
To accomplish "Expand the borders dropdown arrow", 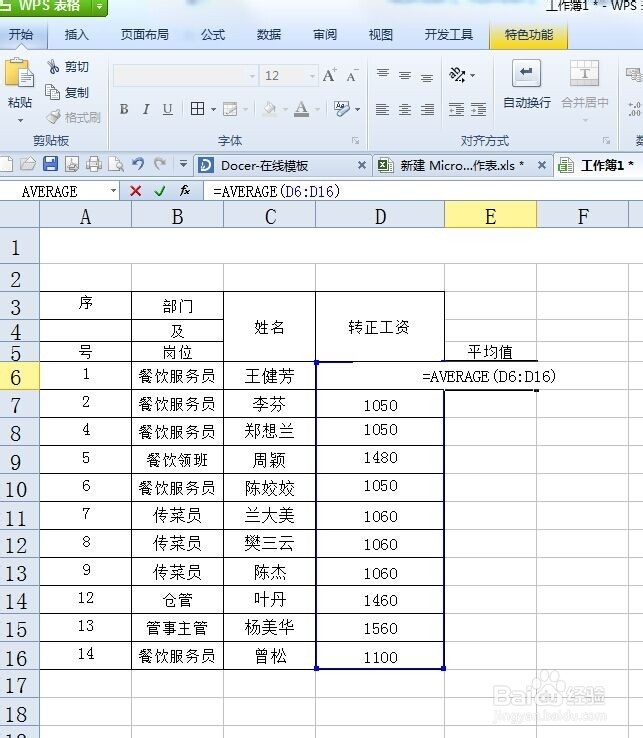I will click(x=213, y=110).
